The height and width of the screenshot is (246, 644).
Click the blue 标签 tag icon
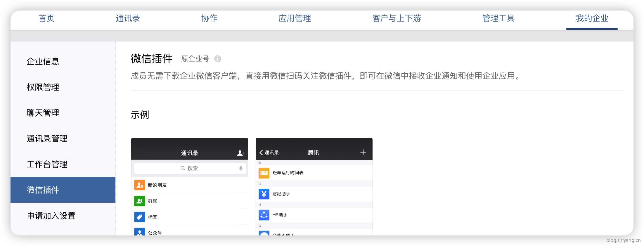coord(140,217)
